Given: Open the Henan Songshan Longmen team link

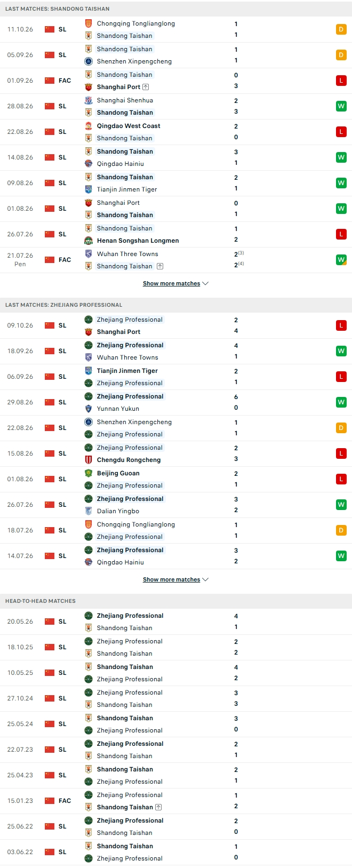Looking at the screenshot, I should click(138, 241).
